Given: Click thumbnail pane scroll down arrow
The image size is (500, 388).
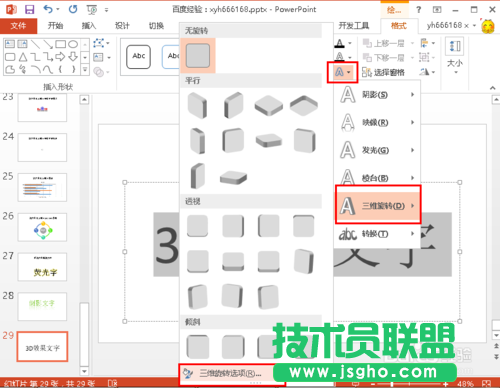Looking at the screenshot, I should tap(84, 371).
